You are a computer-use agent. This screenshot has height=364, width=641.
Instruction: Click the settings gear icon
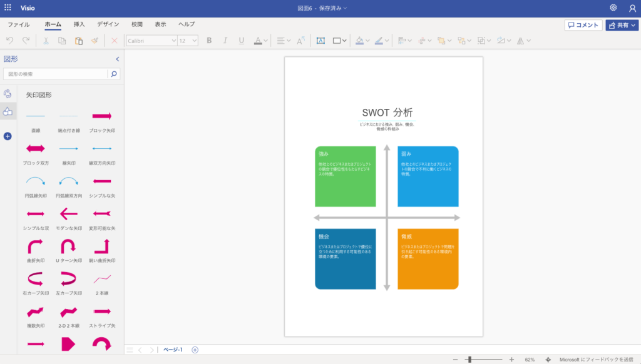point(613,8)
